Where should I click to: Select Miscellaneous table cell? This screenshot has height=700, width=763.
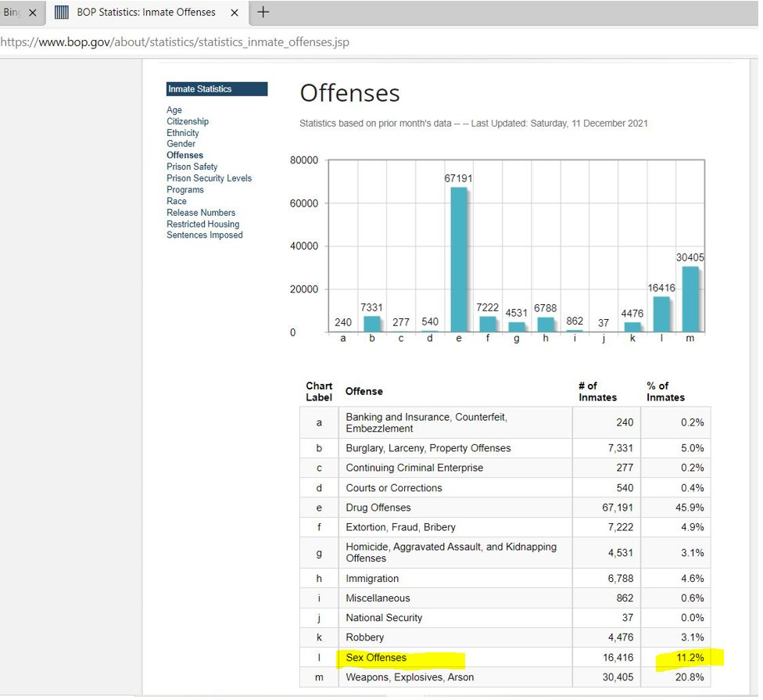pyautogui.click(x=456, y=598)
